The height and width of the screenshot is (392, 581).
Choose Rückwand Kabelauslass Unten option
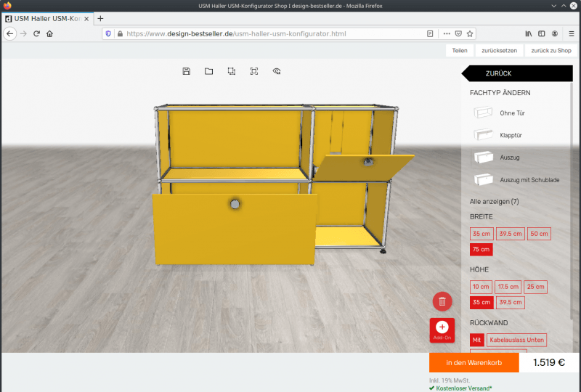pos(516,340)
